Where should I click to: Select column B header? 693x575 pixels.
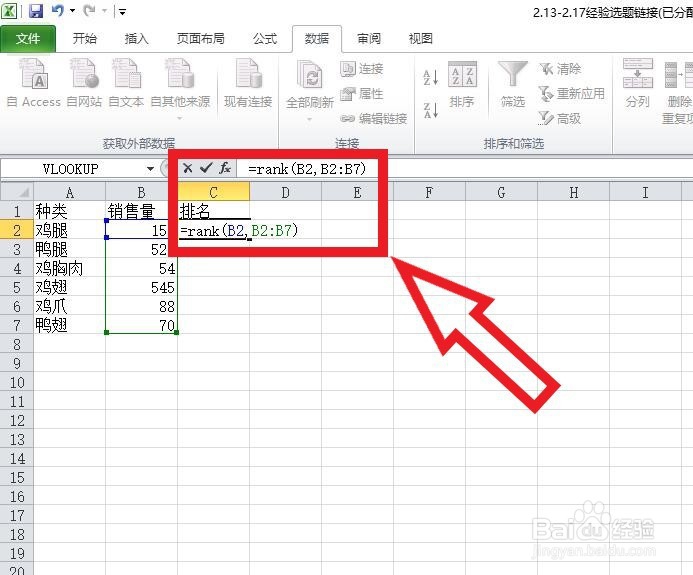(x=141, y=193)
